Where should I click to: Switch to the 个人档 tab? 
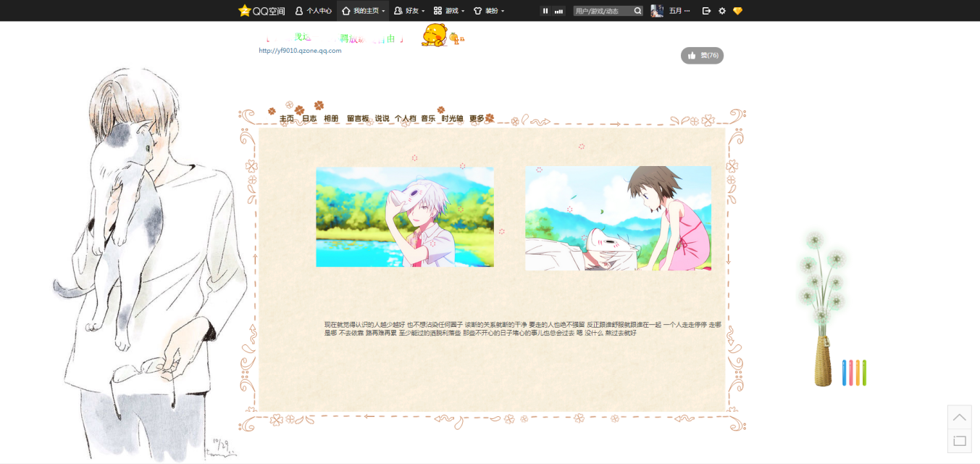tap(406, 118)
